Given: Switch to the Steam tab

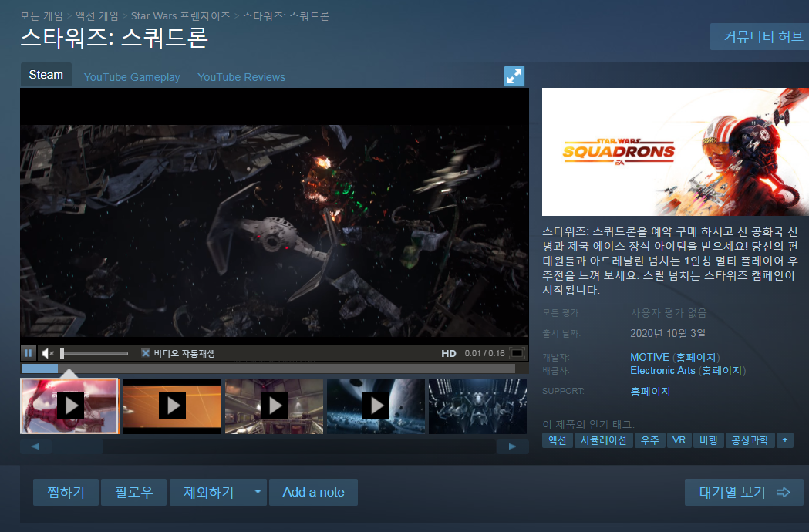Looking at the screenshot, I should click(46, 75).
